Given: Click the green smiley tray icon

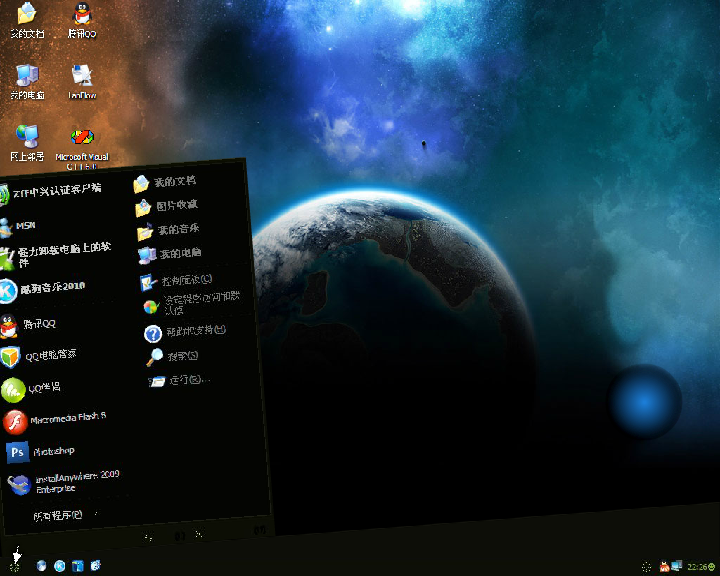Looking at the screenshot, I should pos(712,567).
